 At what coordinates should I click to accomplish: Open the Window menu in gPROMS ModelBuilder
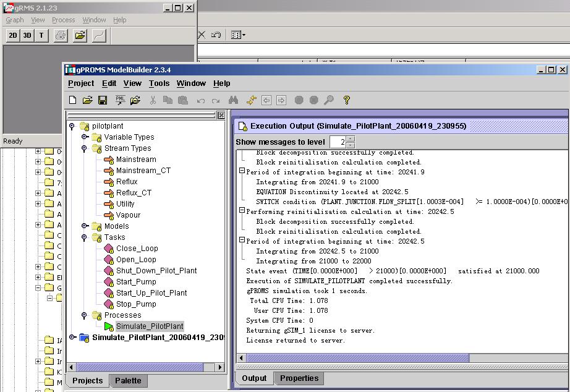pyautogui.click(x=191, y=83)
